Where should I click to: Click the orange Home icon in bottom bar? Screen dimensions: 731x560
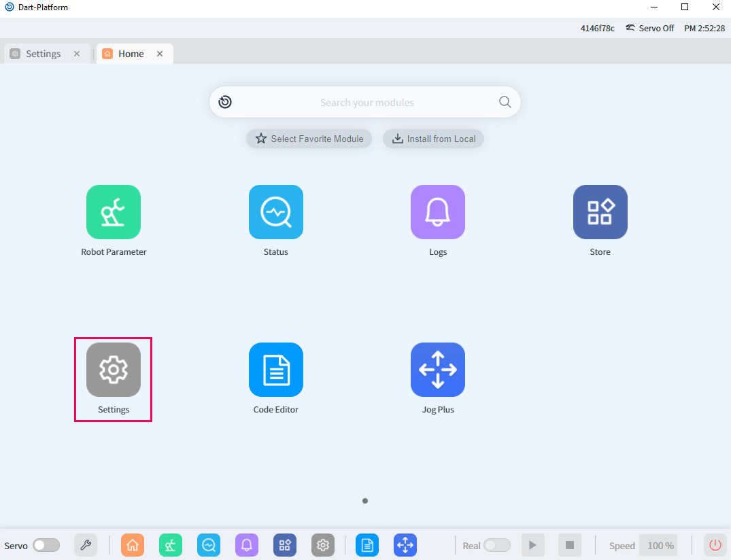click(133, 545)
